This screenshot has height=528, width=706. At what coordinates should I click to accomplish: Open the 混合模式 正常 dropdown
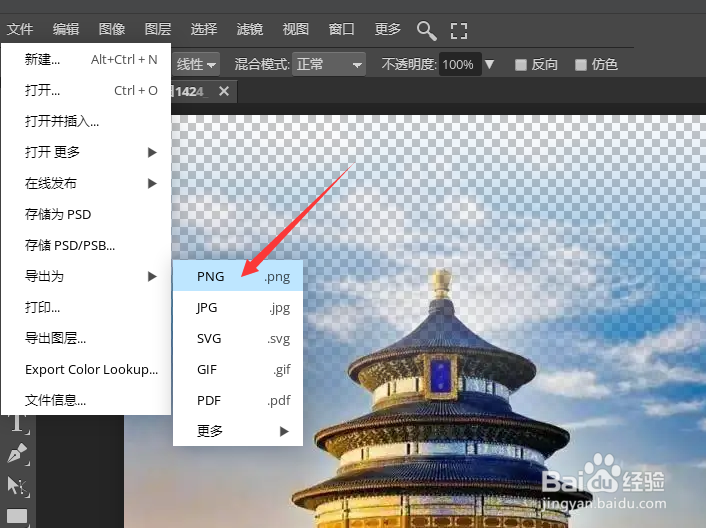(x=329, y=64)
